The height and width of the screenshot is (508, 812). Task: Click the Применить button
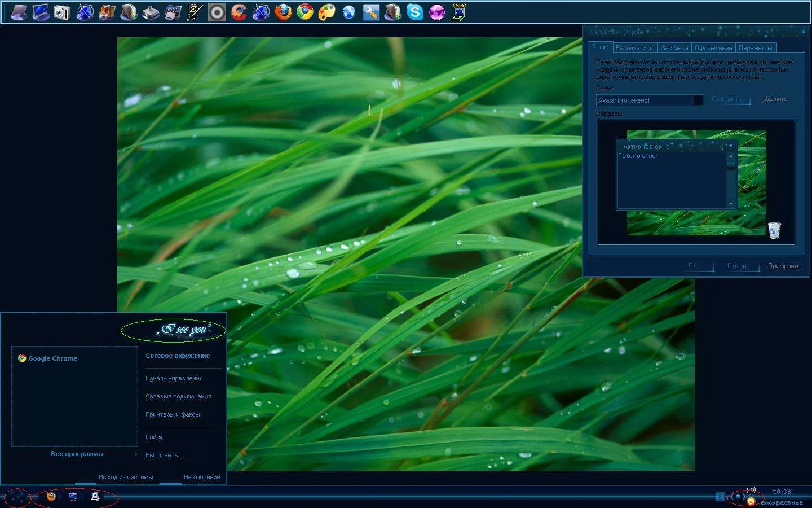click(x=783, y=266)
